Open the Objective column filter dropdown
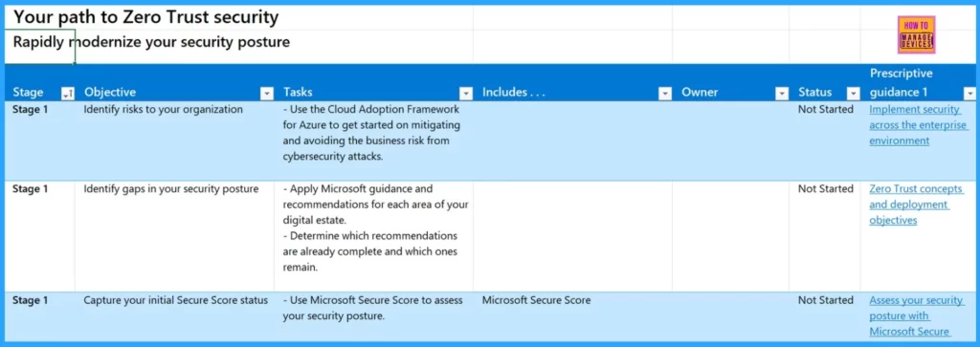This screenshot has height=347, width=980. (267, 94)
